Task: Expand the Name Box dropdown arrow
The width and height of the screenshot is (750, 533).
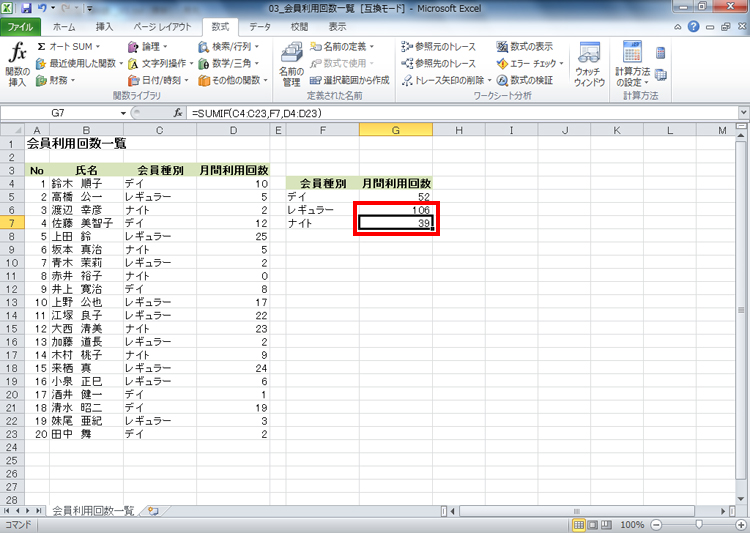Action: pos(123,113)
